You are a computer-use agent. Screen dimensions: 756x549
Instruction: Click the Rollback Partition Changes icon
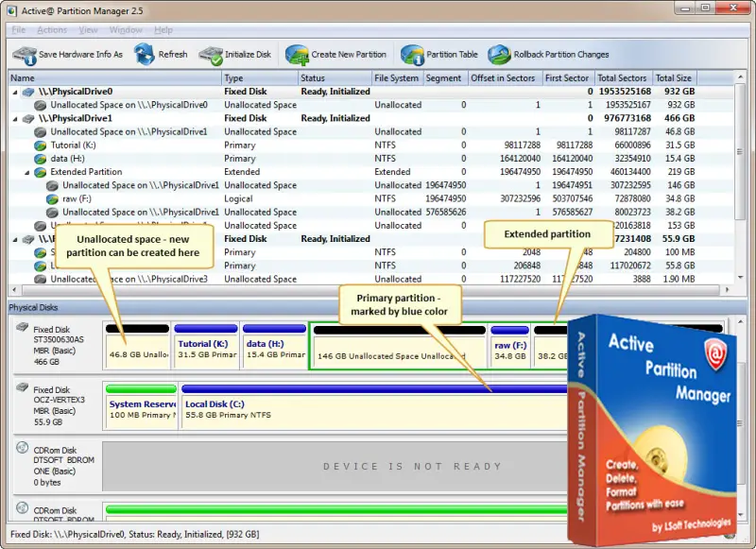(x=499, y=55)
